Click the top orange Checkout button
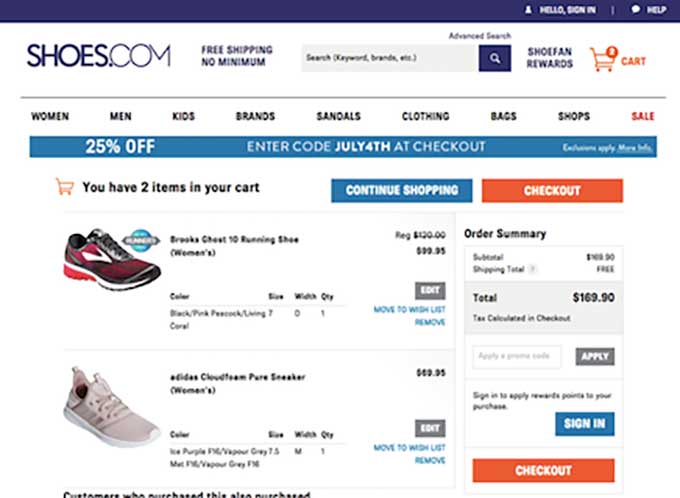The width and height of the screenshot is (680, 498). click(552, 190)
